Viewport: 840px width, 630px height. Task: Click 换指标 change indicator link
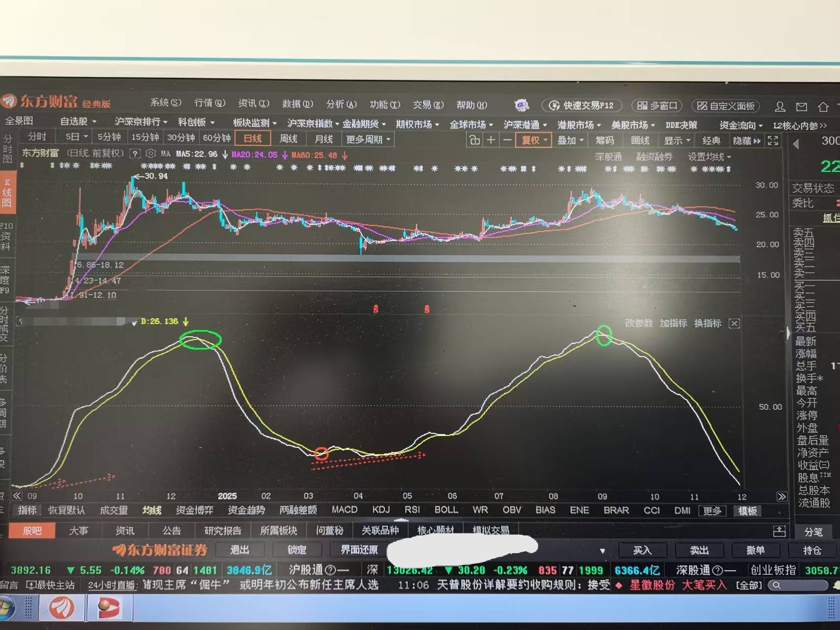pos(708,323)
